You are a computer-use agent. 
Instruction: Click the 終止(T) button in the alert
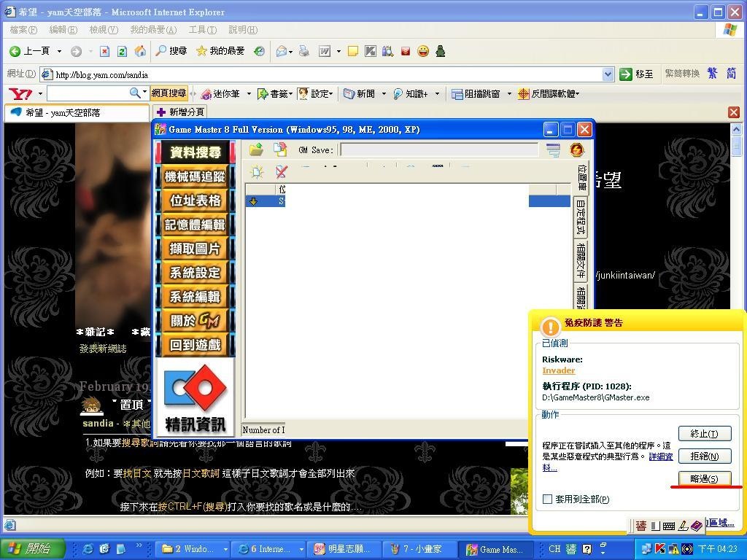coord(704,434)
